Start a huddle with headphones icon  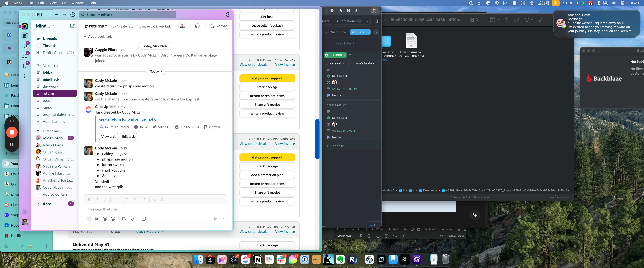click(x=197, y=26)
